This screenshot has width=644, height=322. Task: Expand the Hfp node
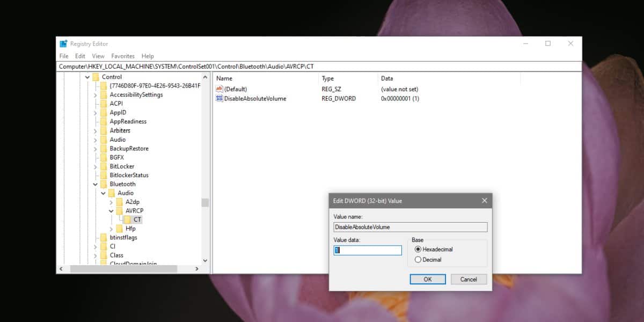point(111,229)
